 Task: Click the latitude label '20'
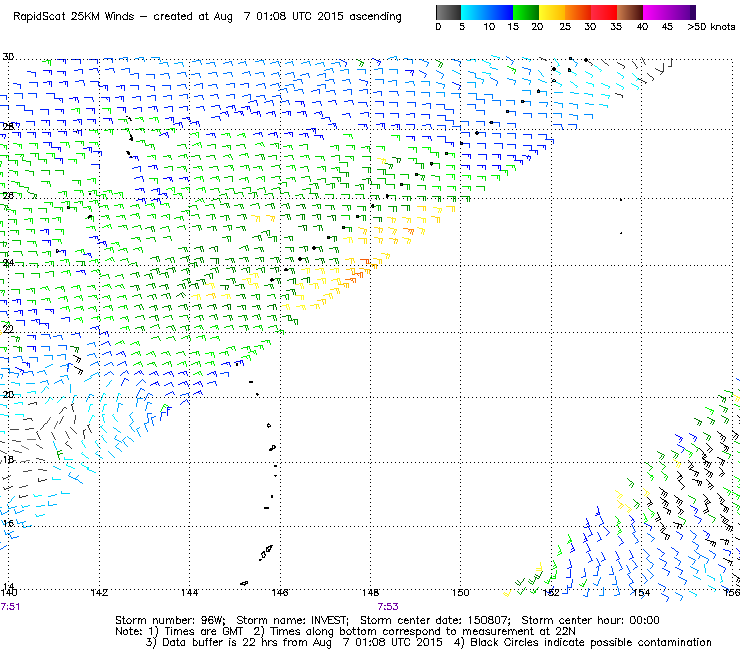[8, 395]
